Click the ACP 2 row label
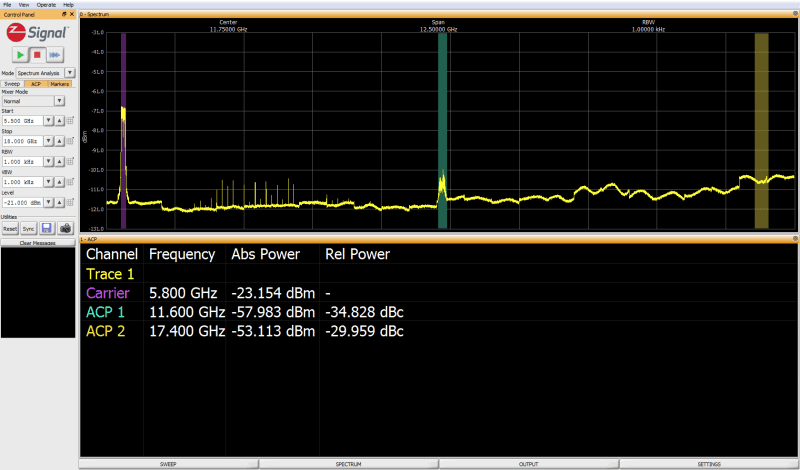This screenshot has width=800, height=470. (106, 331)
